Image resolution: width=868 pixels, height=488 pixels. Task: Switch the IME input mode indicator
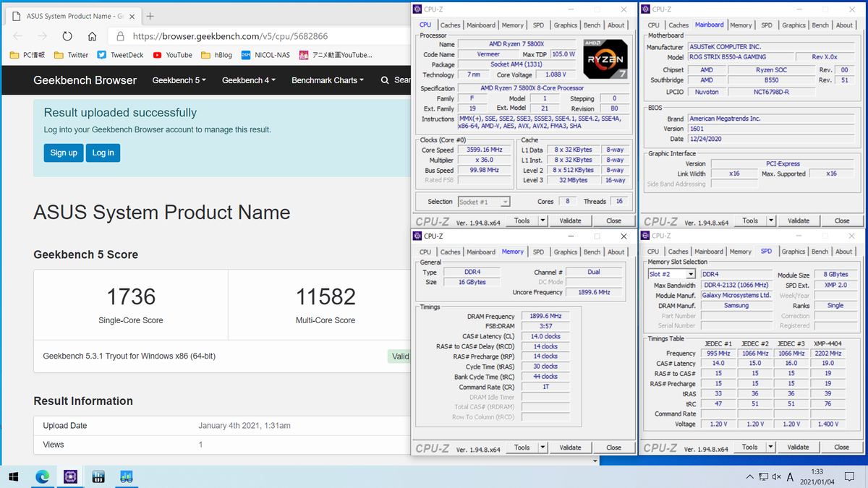(x=791, y=476)
